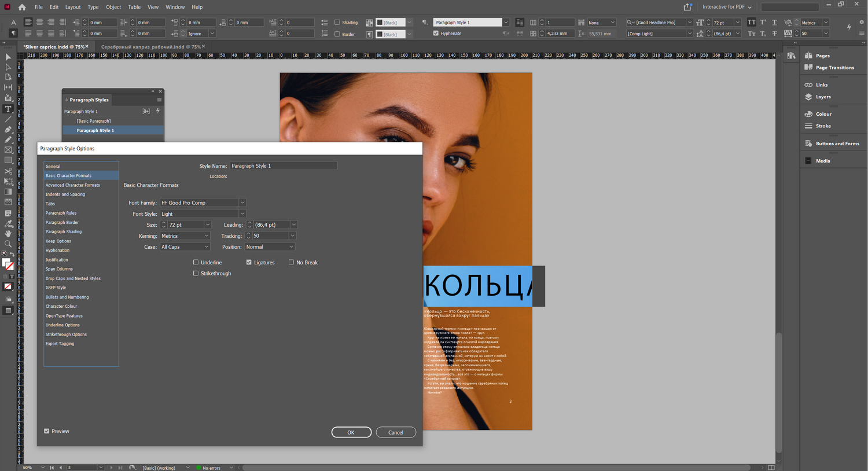
Task: Click the Share document icon
Action: (687, 7)
